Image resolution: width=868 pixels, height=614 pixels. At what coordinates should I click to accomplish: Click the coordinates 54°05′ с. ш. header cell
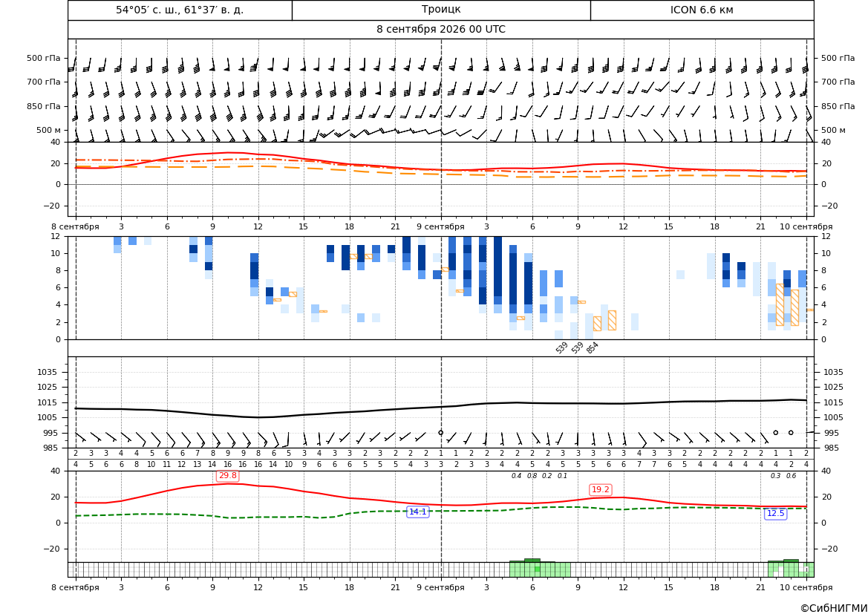click(x=180, y=10)
